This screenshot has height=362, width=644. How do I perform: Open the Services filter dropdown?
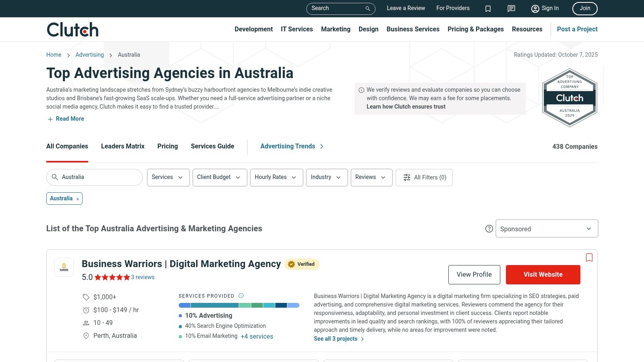(x=168, y=177)
